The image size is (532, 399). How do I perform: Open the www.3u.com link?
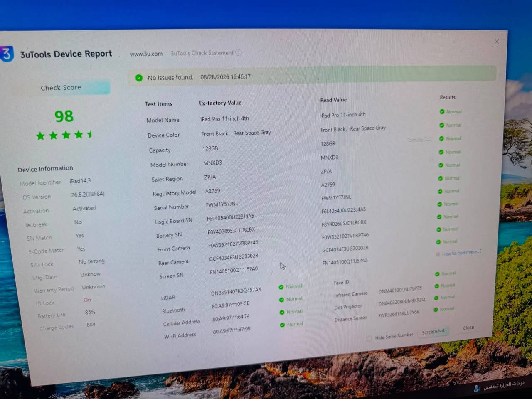(x=146, y=54)
